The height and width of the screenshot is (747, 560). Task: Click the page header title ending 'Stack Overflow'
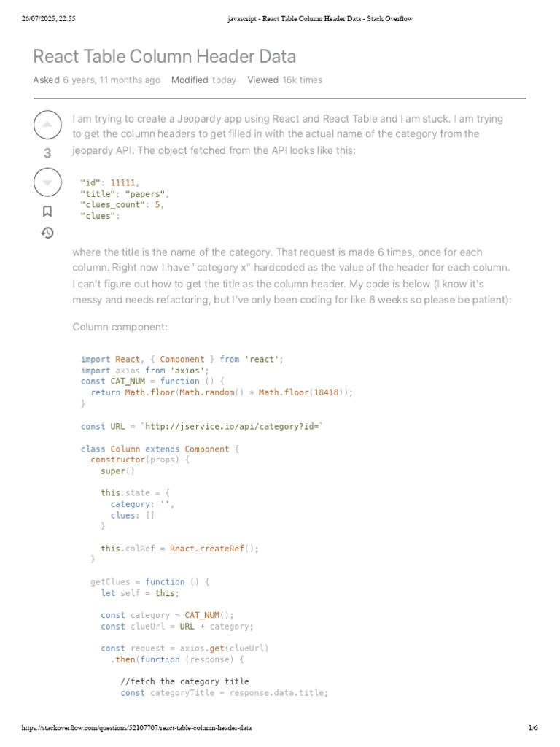click(x=316, y=18)
